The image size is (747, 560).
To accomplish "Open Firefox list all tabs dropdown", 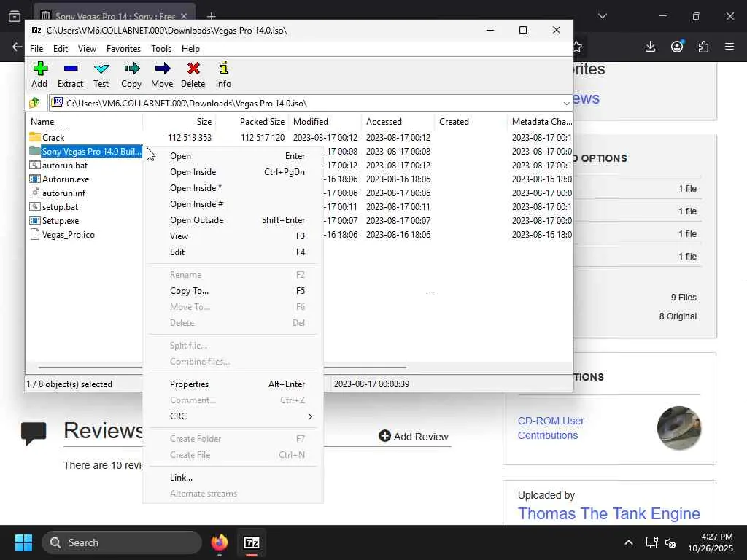I will click(602, 16).
